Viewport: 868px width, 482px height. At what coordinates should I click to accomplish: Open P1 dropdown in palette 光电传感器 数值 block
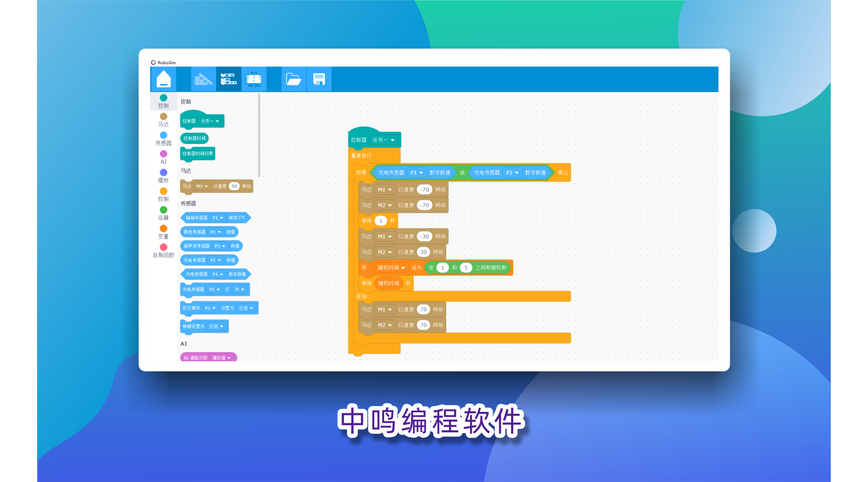click(216, 260)
